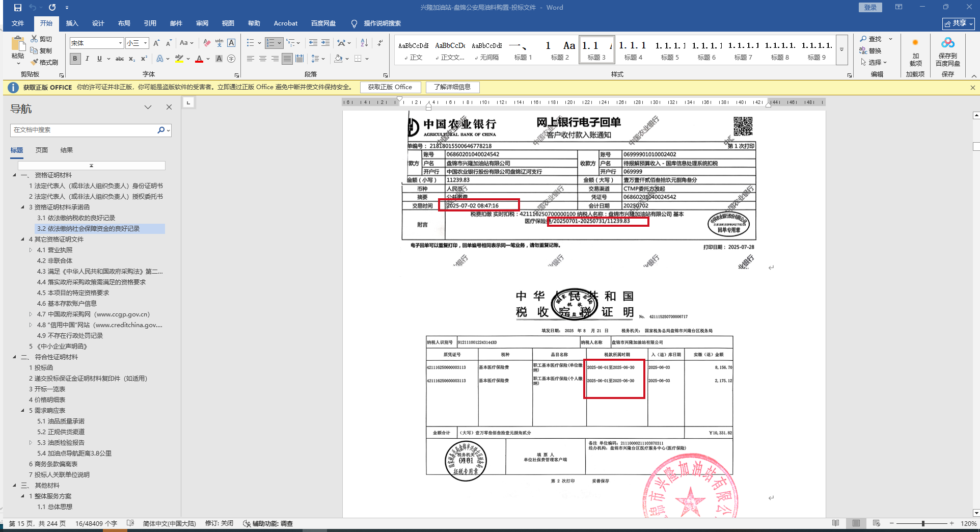Screen dimensions: 980x532
Task: Apply the 标题 1 style
Action: 523,50
